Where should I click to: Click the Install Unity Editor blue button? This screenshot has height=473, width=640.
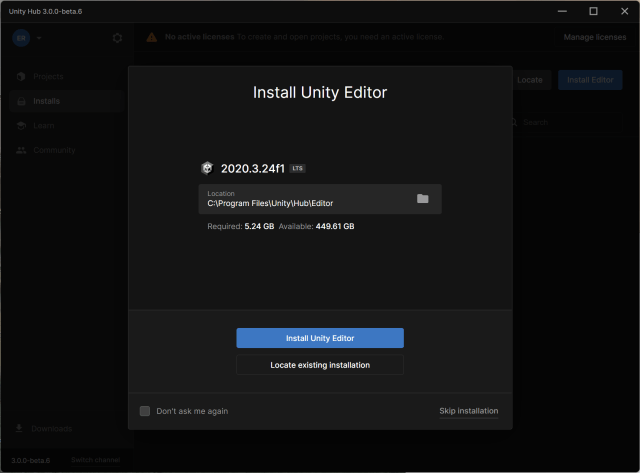(320, 338)
